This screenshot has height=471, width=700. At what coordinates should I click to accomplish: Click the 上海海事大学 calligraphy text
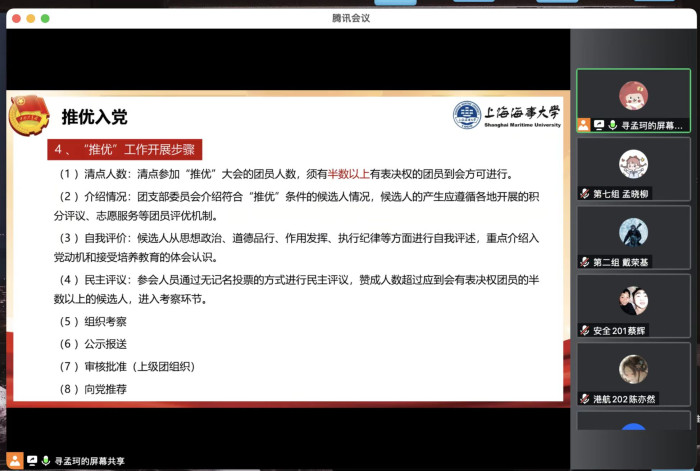coord(522,112)
